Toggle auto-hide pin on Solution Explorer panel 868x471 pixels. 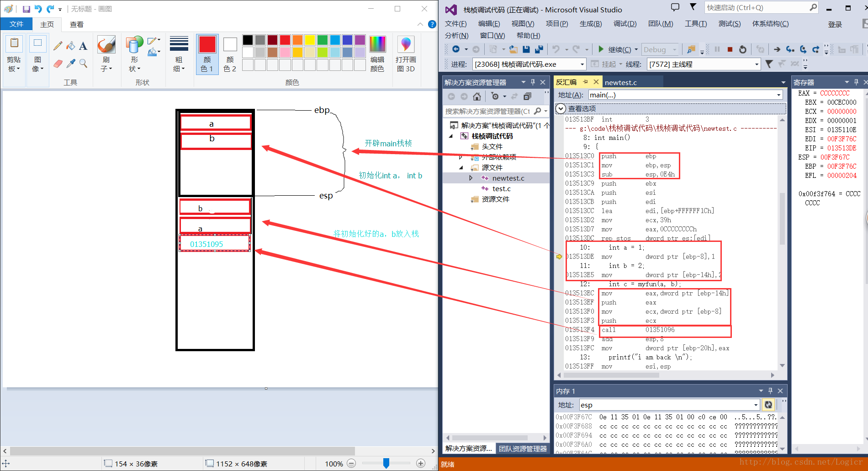tap(533, 82)
